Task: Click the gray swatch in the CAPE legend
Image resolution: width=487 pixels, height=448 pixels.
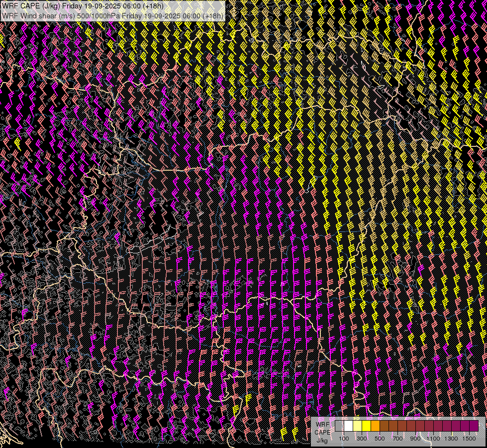Action: 339,426
